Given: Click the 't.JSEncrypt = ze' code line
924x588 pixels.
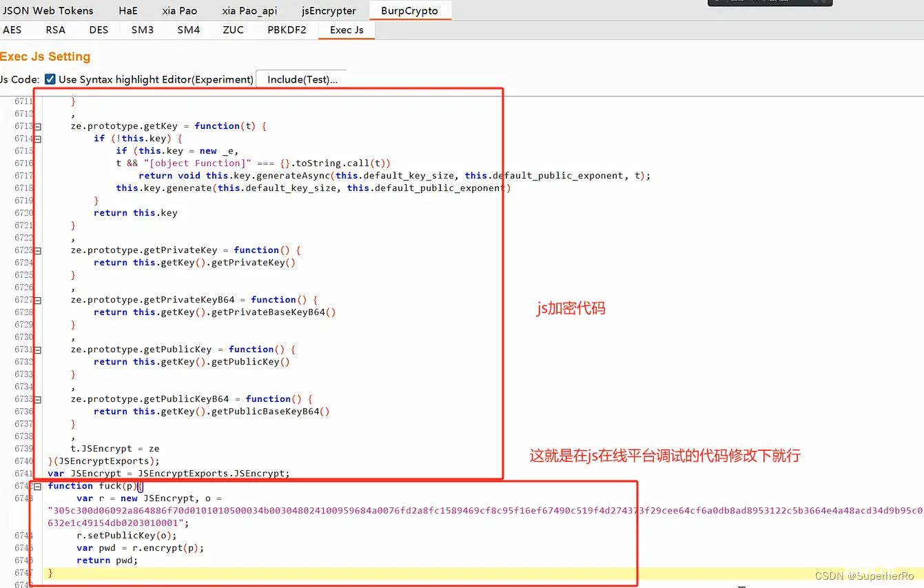Looking at the screenshot, I should coord(115,449).
